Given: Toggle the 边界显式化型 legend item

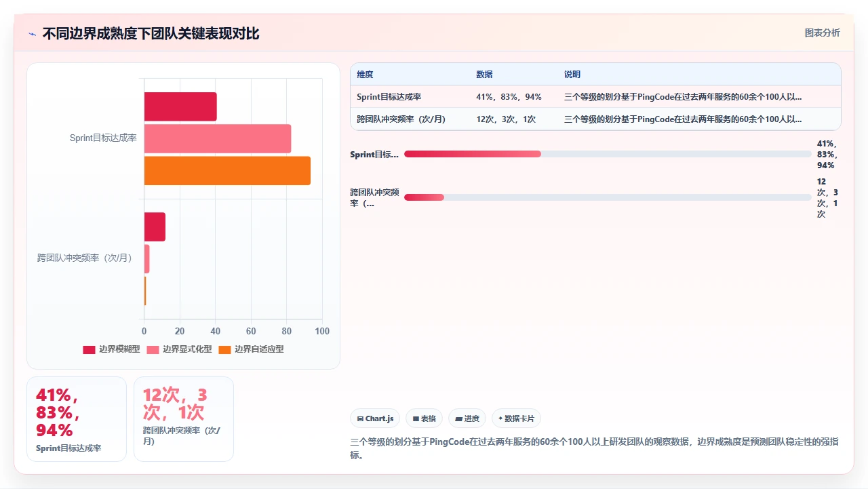Looking at the screenshot, I should (179, 349).
